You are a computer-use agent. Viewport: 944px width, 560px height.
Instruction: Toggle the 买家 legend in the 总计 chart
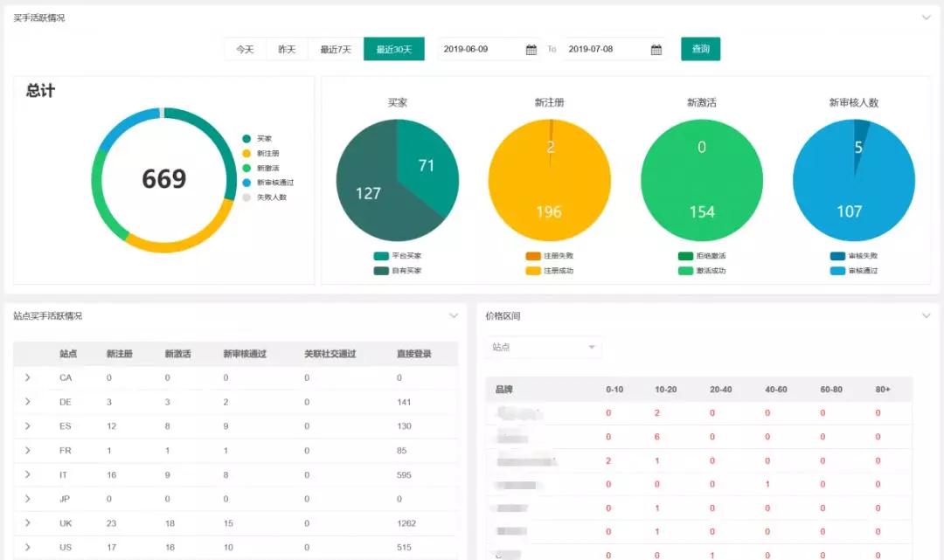[257, 138]
